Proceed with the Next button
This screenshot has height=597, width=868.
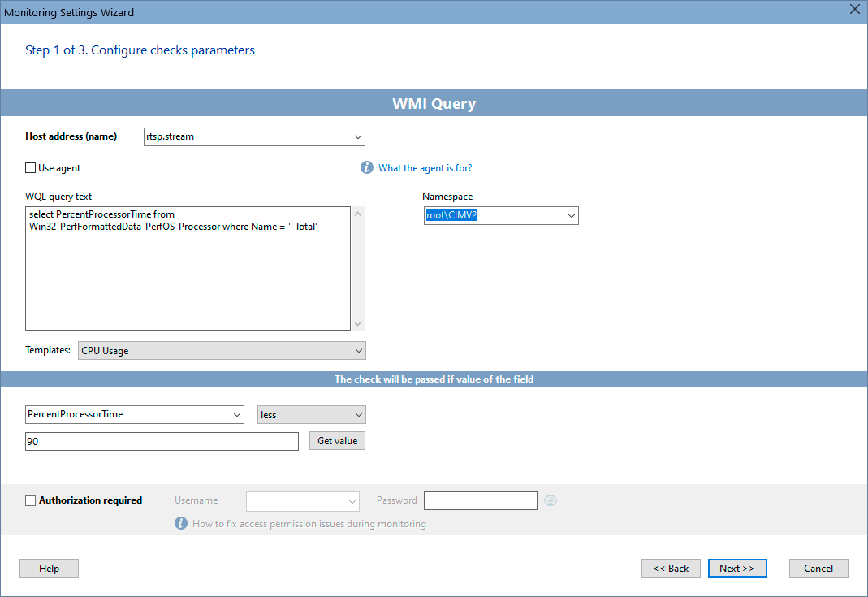[736, 568]
